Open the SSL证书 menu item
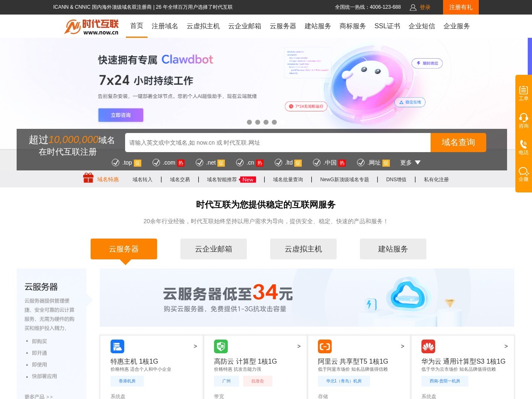532x399 pixels. pyautogui.click(x=387, y=26)
